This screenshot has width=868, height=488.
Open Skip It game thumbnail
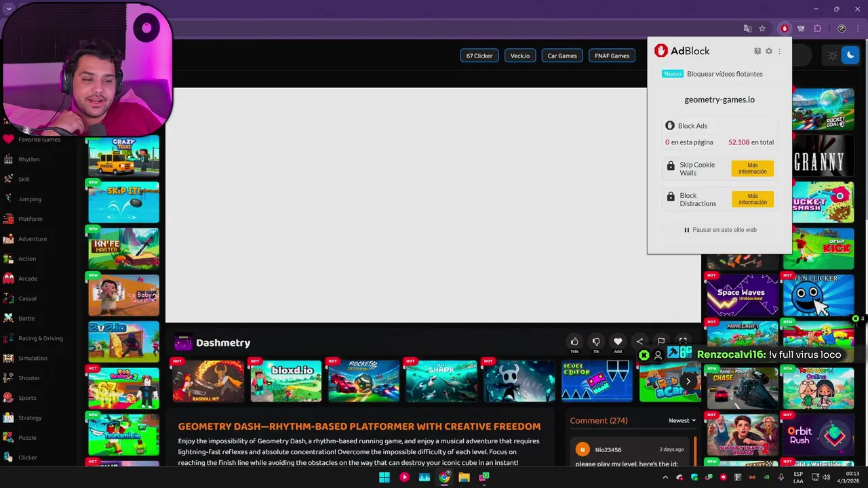pyautogui.click(x=123, y=202)
